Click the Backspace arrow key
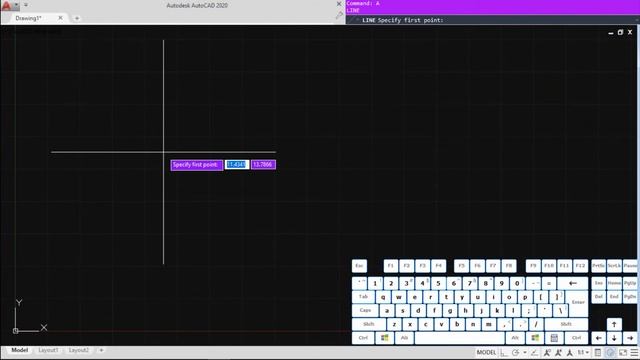640x360 pixels. (x=573, y=283)
